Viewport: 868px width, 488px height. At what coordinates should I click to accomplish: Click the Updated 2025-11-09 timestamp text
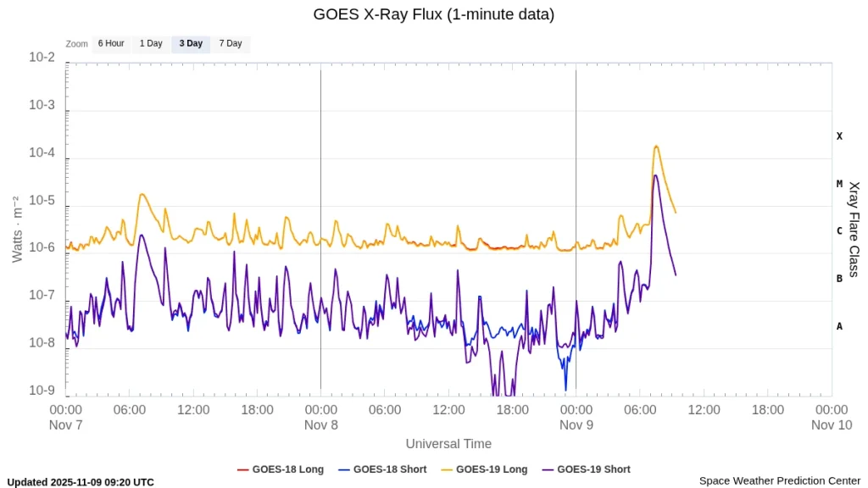tap(81, 482)
